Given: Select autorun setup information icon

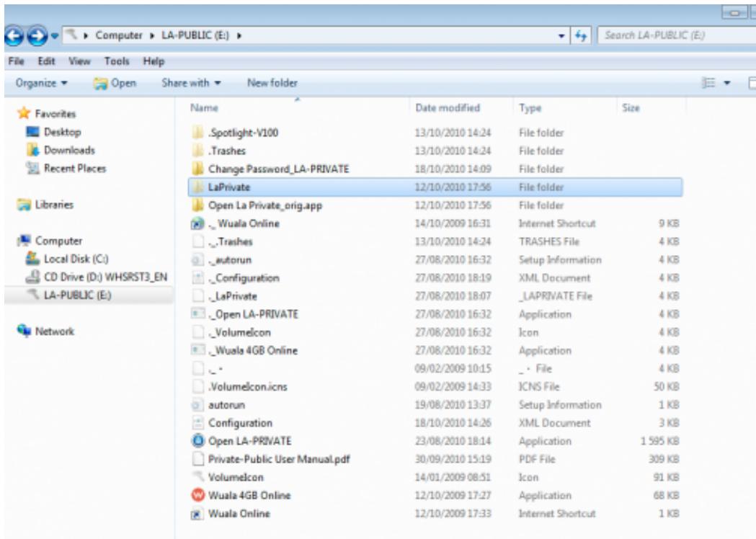Looking at the screenshot, I should (197, 405).
